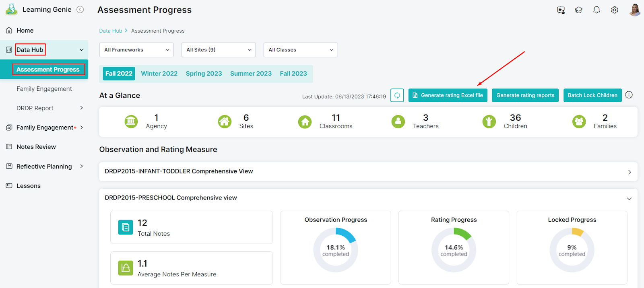Image resolution: width=644 pixels, height=288 pixels.
Task: Collapse the DRDP2015-PRESCHOOL Comprehensive view section
Action: click(629, 199)
